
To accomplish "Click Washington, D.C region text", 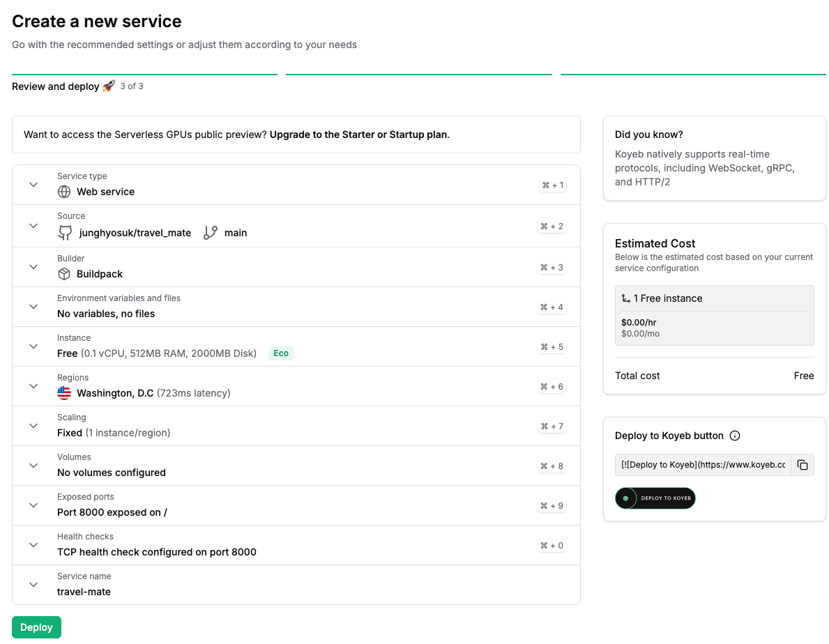I will (x=115, y=393).
